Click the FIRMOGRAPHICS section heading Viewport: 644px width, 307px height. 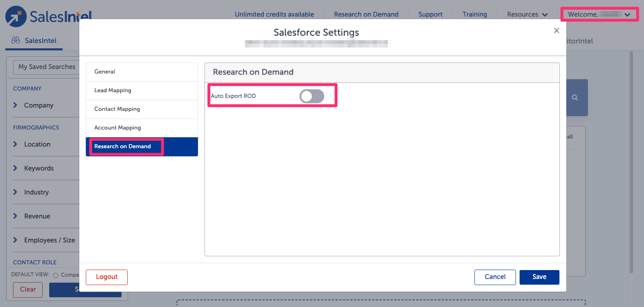(36, 128)
